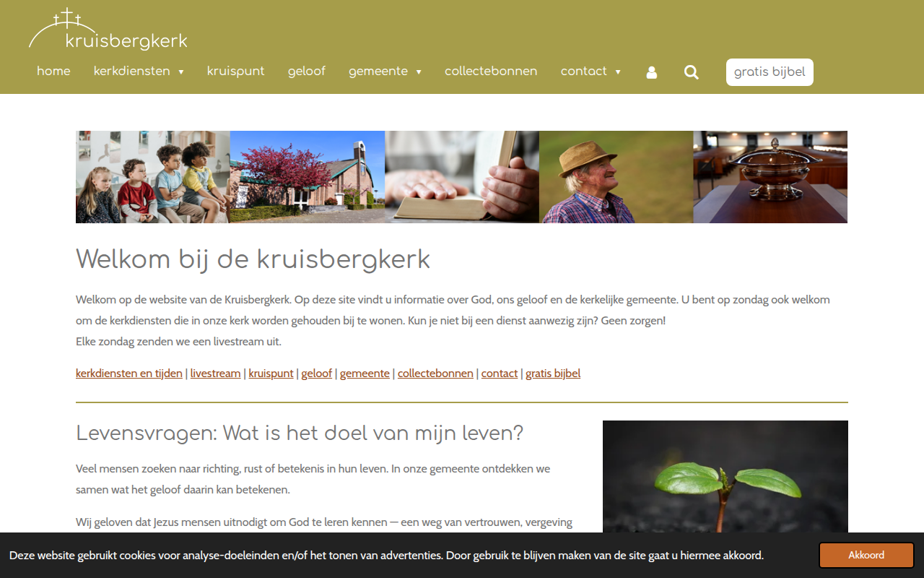Click the hands on bible photo
The height and width of the screenshot is (578, 924).
[462, 177]
